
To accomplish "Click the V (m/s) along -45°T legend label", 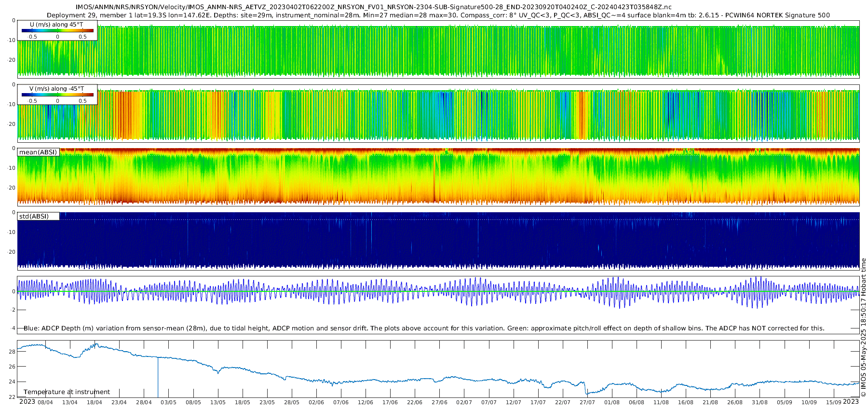I will 57,89.
